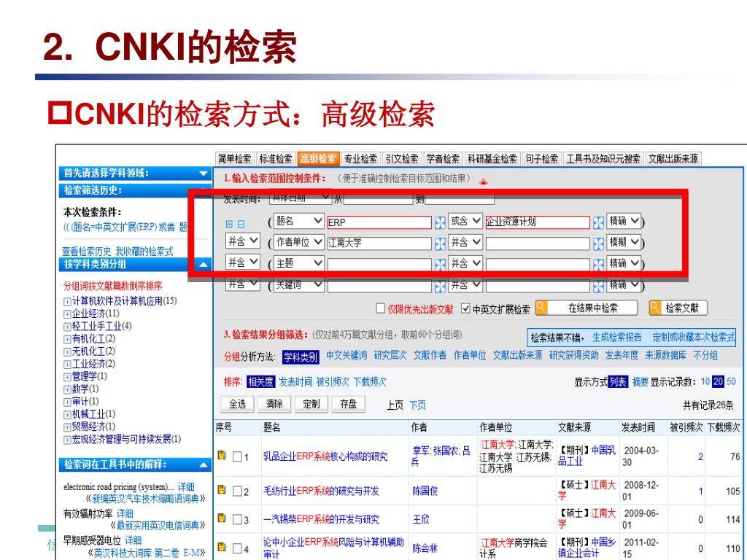Switch to the 引文检索 tab
The width and height of the screenshot is (747, 560).
(x=402, y=158)
